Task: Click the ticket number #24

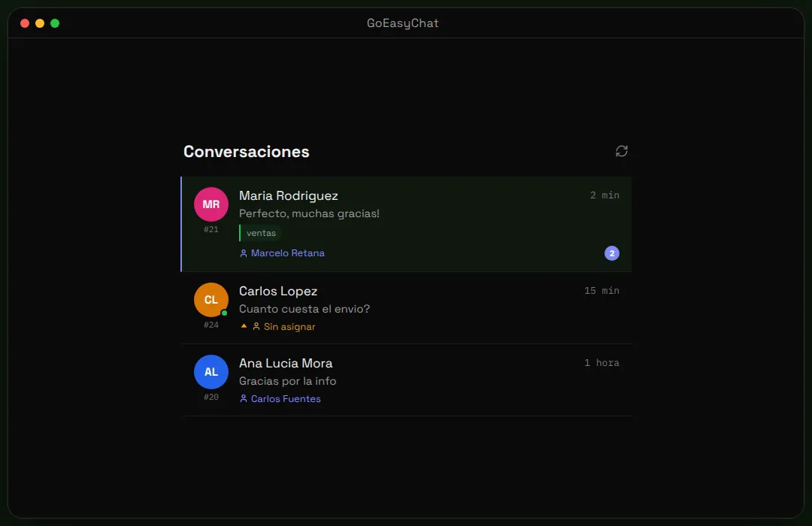Action: coord(211,325)
